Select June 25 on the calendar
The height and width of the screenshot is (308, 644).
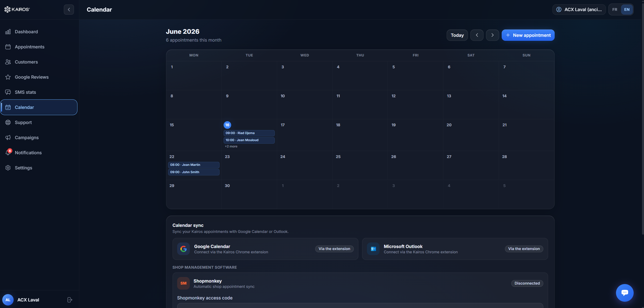point(360,165)
